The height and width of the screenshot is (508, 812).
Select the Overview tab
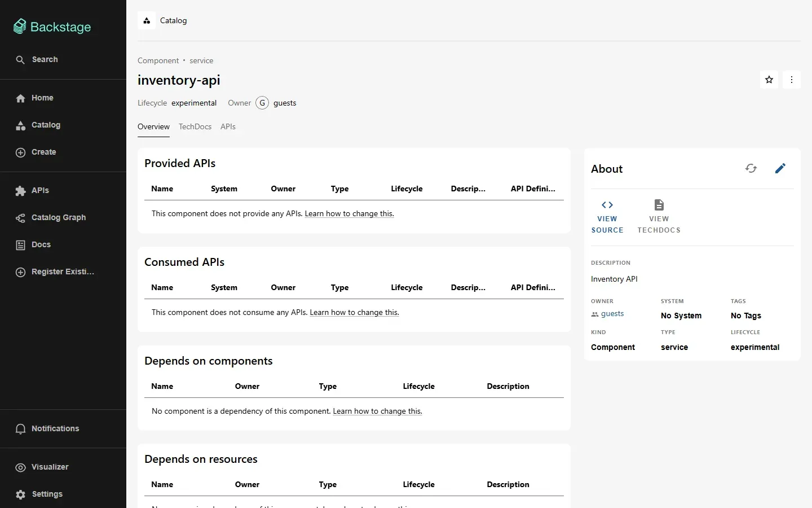coord(153,126)
